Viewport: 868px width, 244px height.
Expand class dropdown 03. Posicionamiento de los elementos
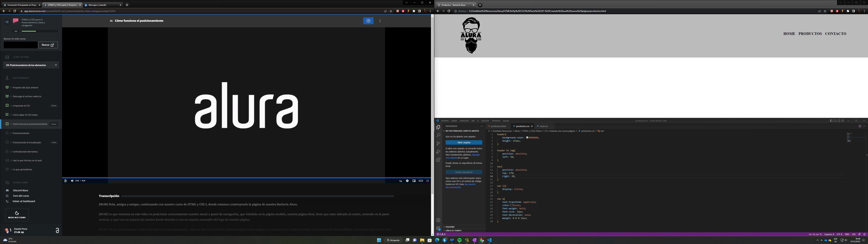31,65
